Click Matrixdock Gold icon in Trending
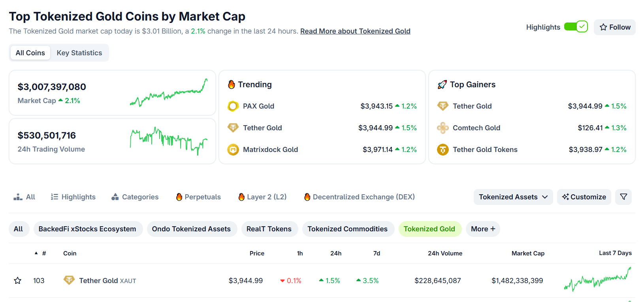644x302 pixels. pyautogui.click(x=233, y=150)
